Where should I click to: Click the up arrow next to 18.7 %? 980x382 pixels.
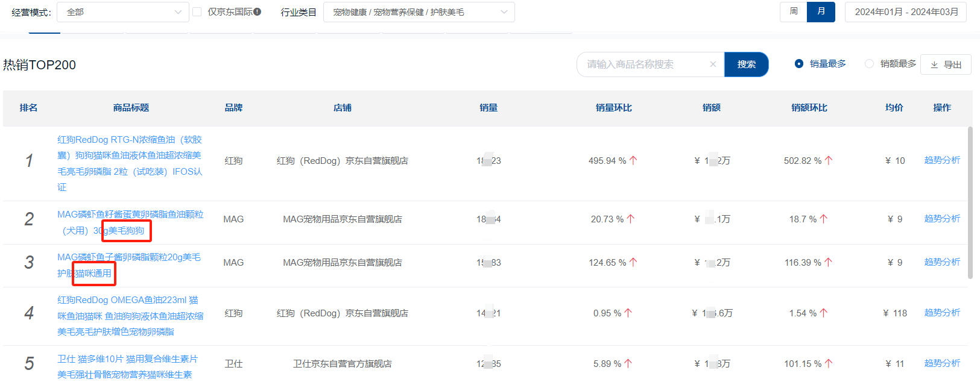[x=824, y=219]
